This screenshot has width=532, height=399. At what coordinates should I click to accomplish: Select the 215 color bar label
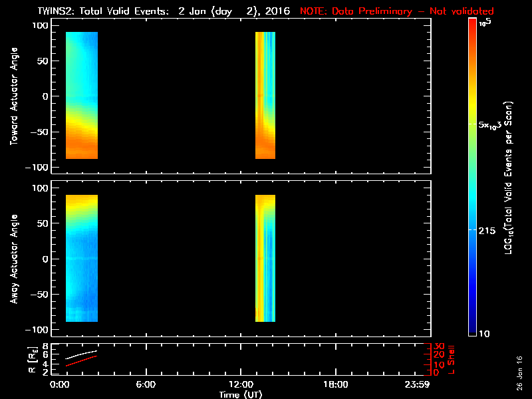click(x=487, y=231)
